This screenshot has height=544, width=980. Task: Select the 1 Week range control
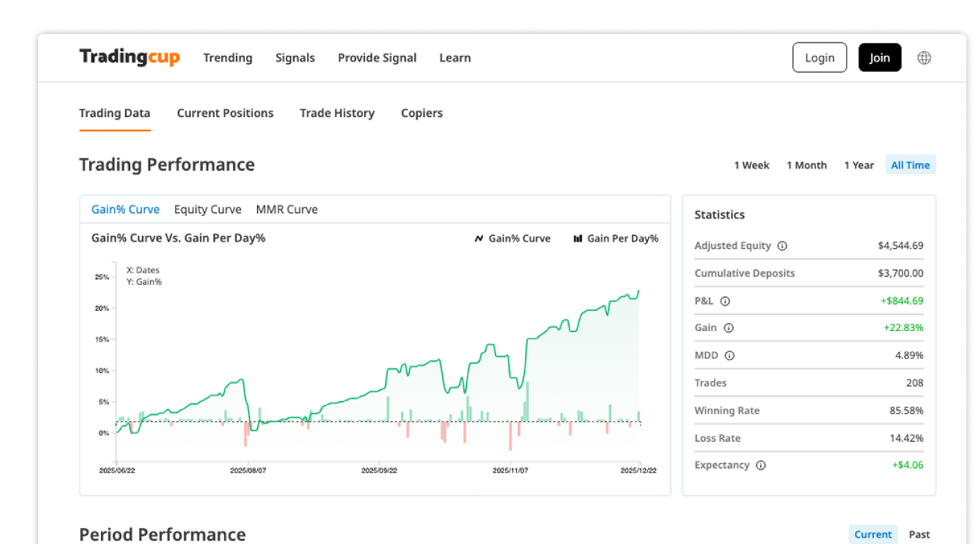point(751,165)
